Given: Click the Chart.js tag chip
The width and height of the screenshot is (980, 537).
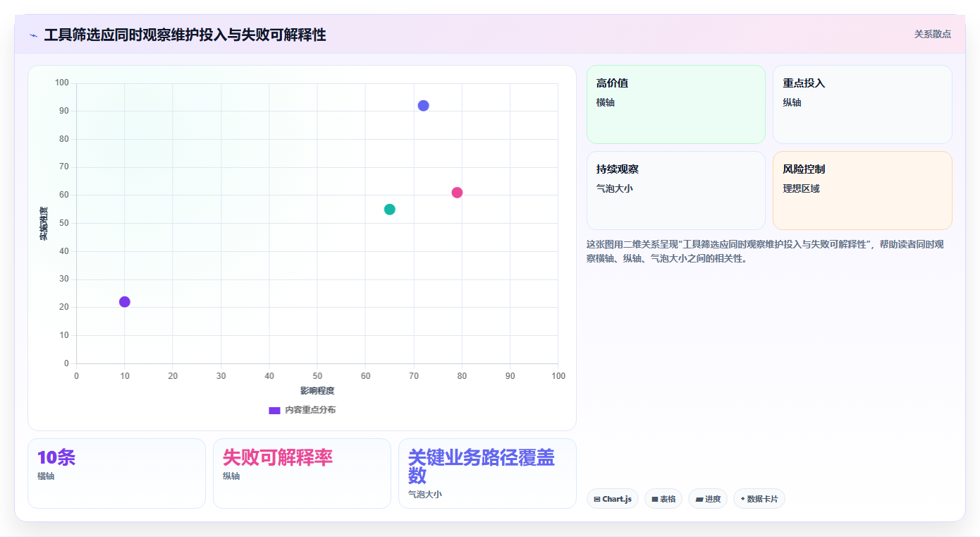Looking at the screenshot, I should [613, 499].
